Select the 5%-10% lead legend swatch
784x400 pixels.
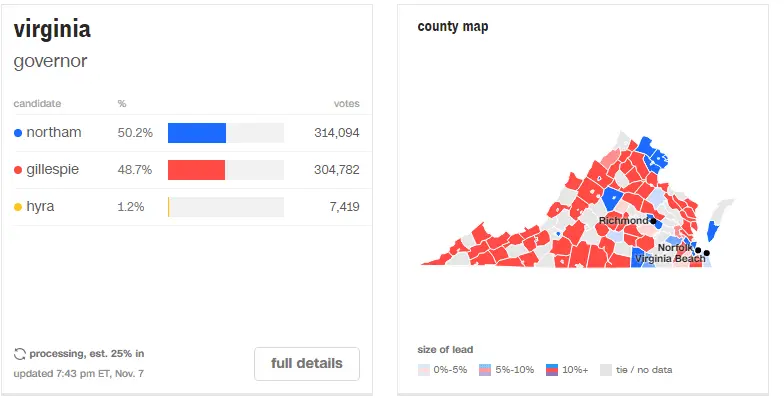point(486,370)
